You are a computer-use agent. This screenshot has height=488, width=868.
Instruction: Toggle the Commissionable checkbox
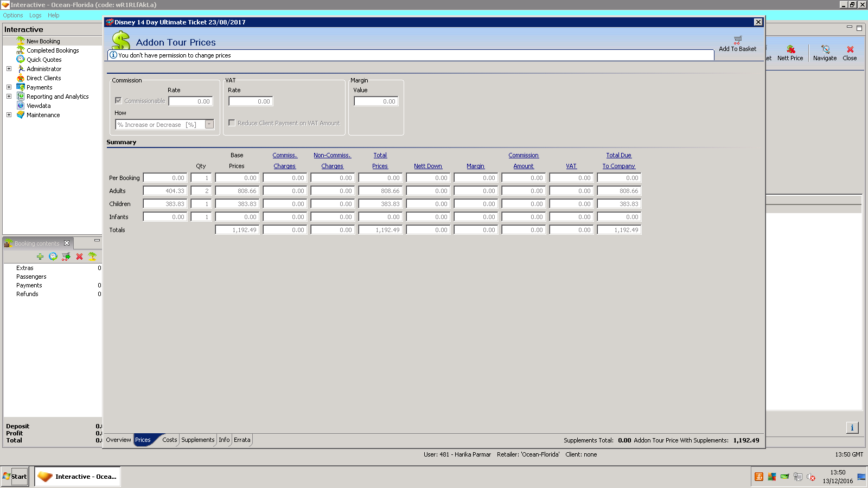118,101
